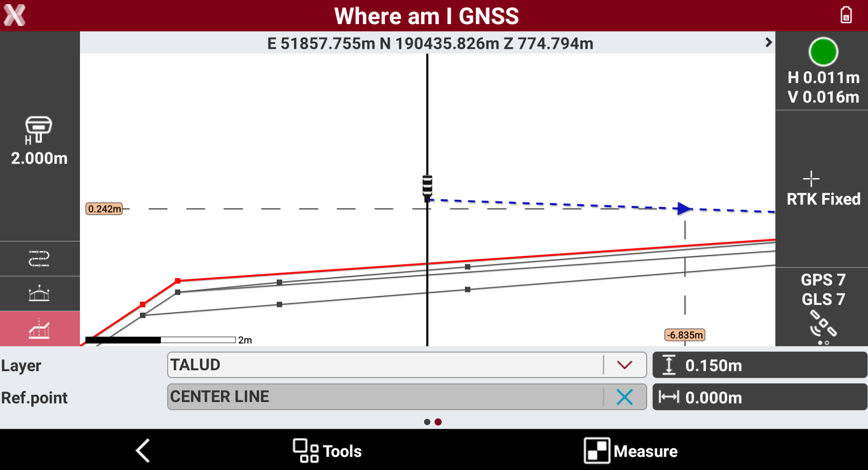Open the alignment route view icon

click(39, 259)
